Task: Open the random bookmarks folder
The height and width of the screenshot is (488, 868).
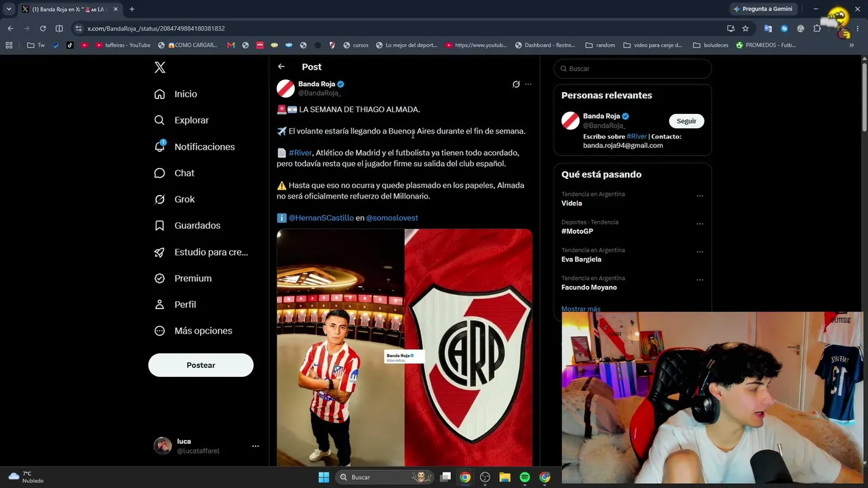Action: click(x=600, y=45)
